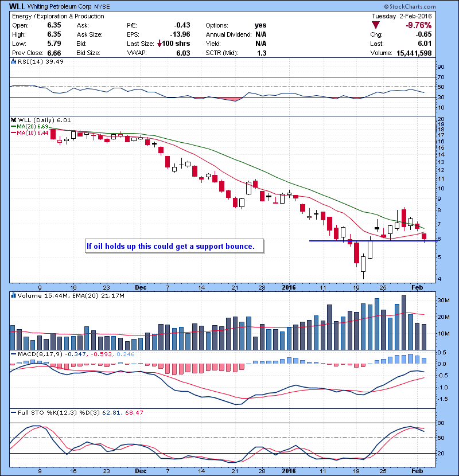The height and width of the screenshot is (476, 459).
Task: Click Whiting Petroleum Corp company name
Action: tap(60, 6)
